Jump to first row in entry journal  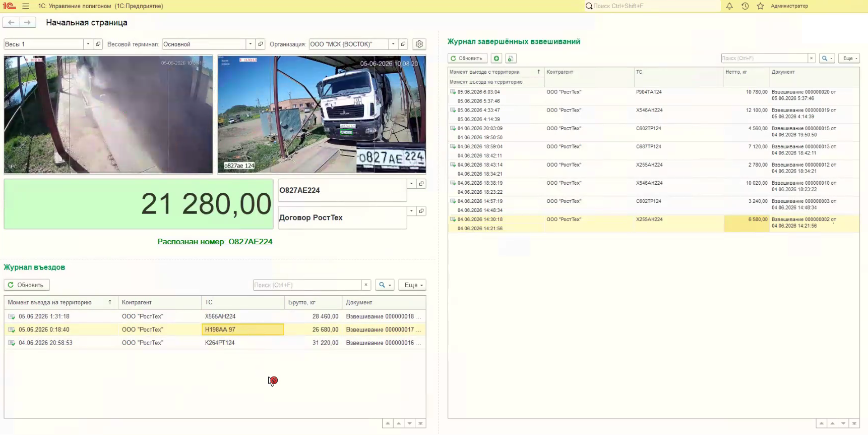pyautogui.click(x=388, y=423)
